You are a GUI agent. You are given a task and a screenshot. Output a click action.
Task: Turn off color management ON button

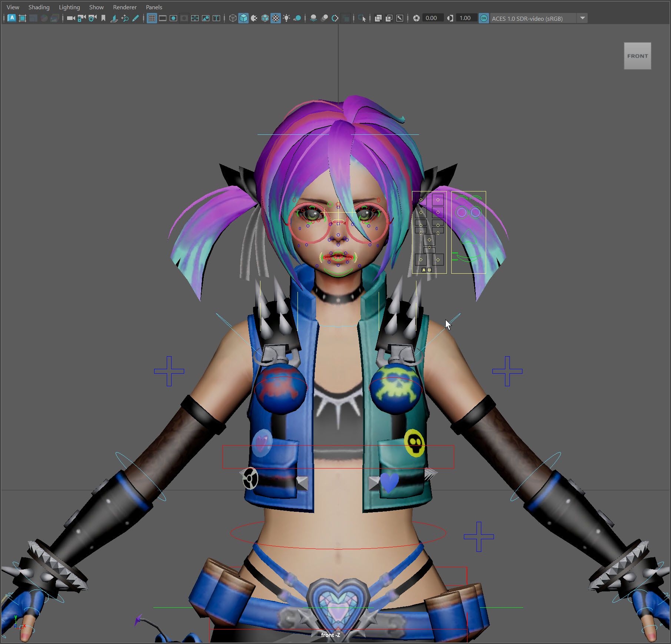click(484, 18)
